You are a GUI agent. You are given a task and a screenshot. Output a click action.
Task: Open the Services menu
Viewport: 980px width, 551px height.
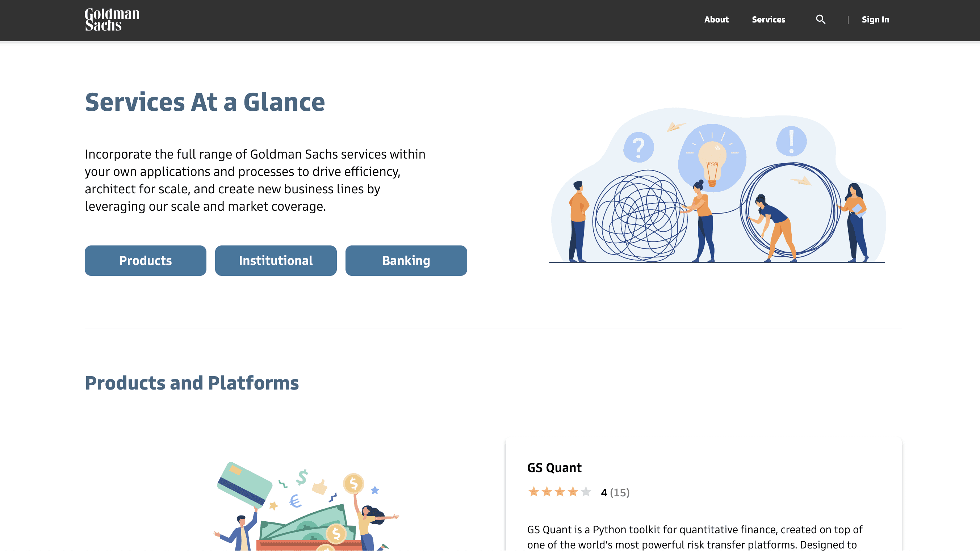click(768, 20)
